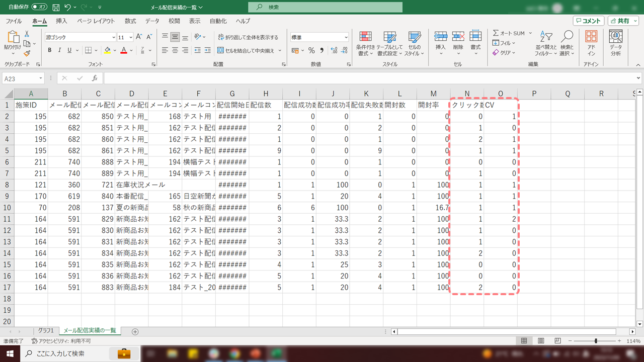Switch to the データ tab

point(152,21)
